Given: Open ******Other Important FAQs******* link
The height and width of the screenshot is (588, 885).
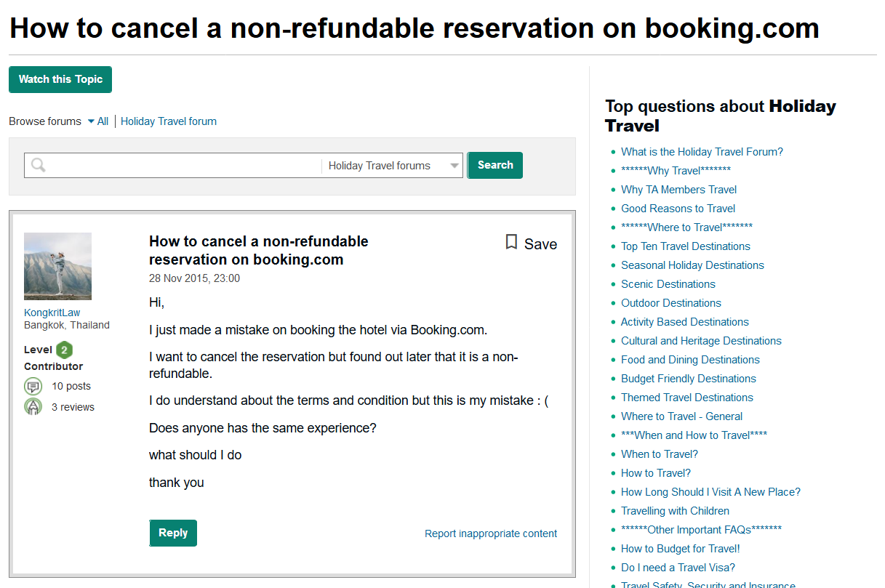Looking at the screenshot, I should (701, 530).
